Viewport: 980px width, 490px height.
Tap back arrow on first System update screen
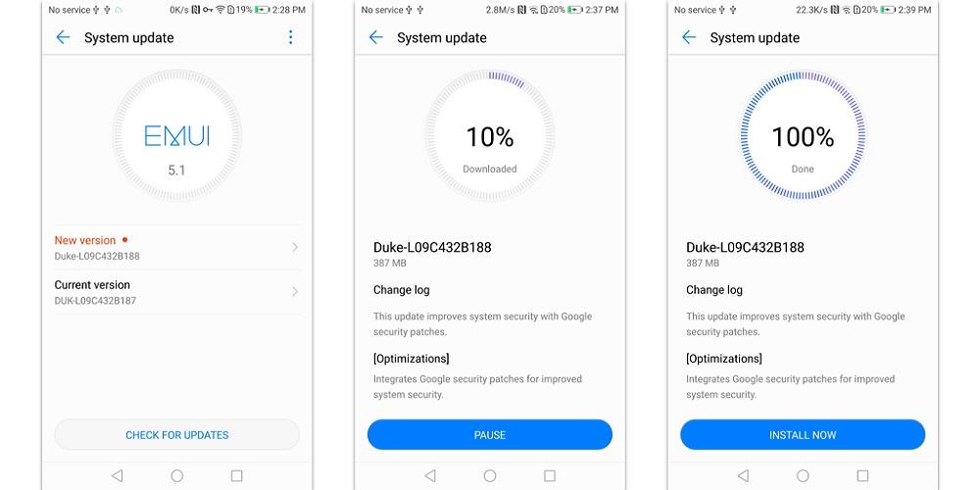(x=63, y=37)
